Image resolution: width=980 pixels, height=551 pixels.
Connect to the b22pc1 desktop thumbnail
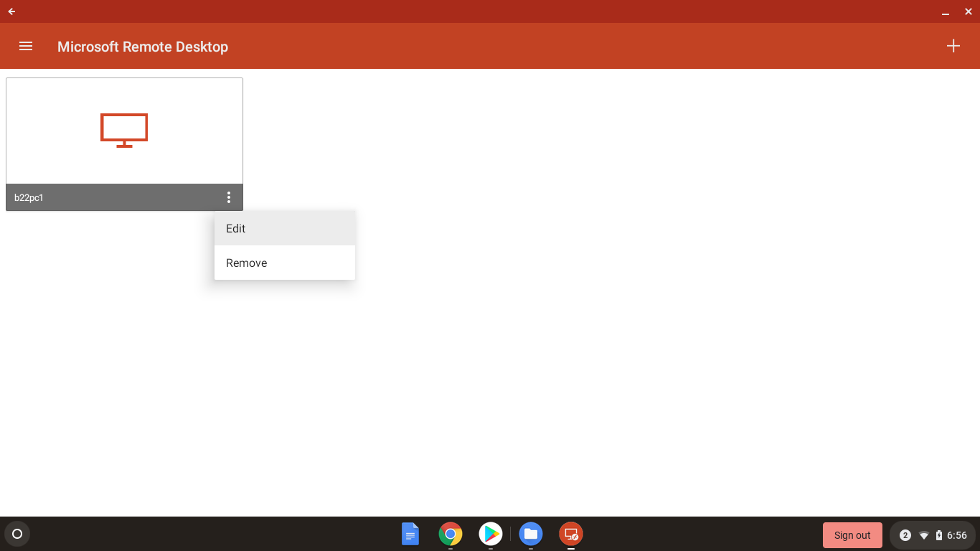[124, 131]
